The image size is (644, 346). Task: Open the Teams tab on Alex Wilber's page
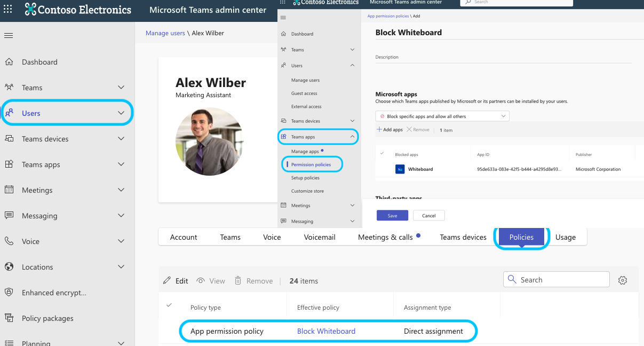(x=230, y=237)
